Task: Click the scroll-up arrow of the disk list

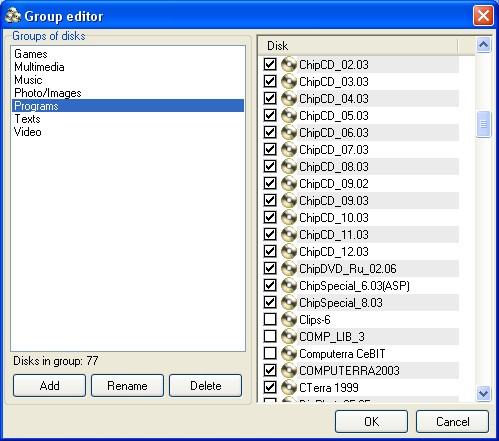Action: 483,45
